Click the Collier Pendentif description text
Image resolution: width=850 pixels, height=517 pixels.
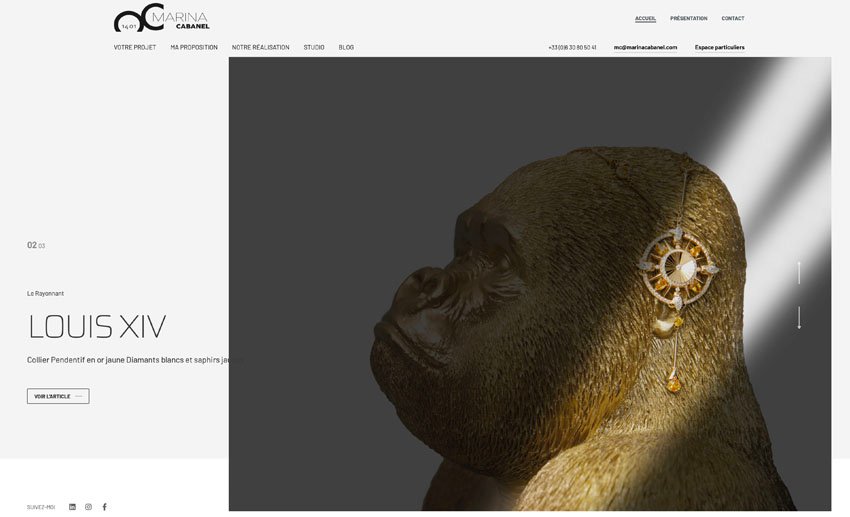pos(135,360)
